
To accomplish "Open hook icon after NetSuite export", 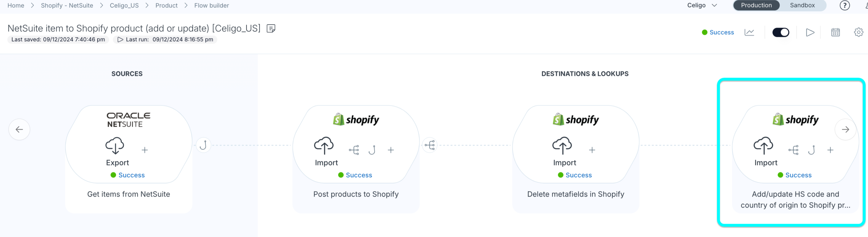I will (x=203, y=145).
